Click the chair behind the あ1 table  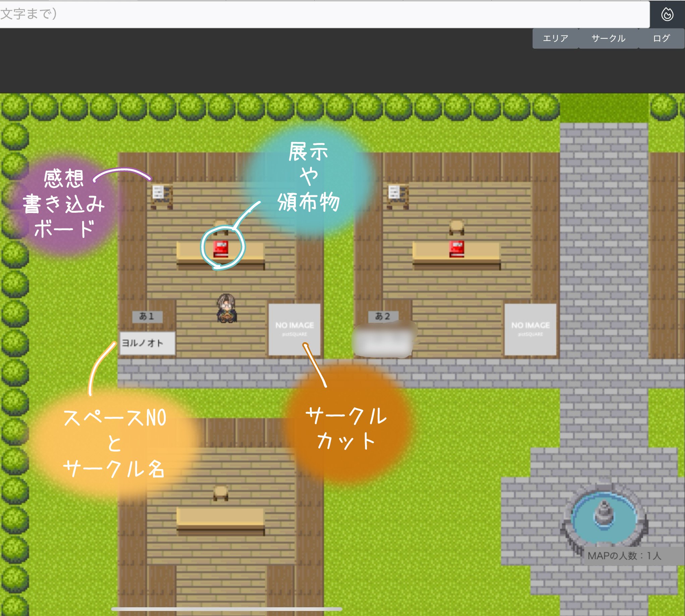click(221, 227)
